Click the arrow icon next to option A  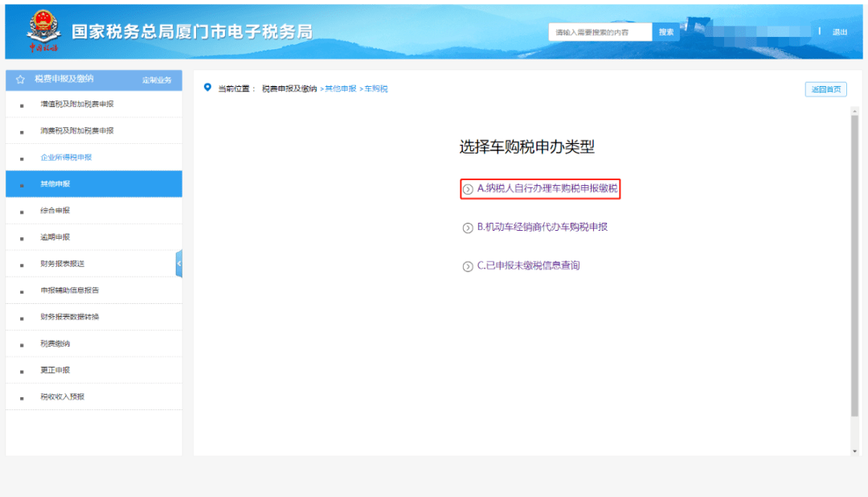(x=469, y=190)
